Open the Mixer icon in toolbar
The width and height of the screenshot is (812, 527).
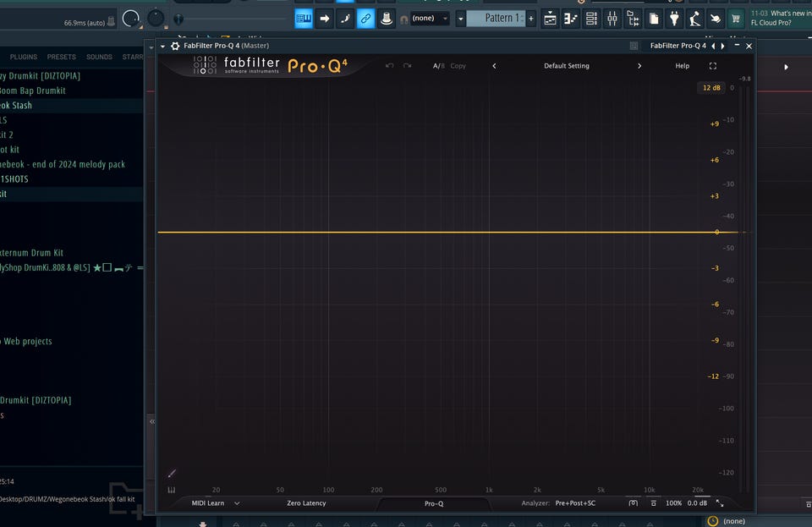(x=612, y=19)
